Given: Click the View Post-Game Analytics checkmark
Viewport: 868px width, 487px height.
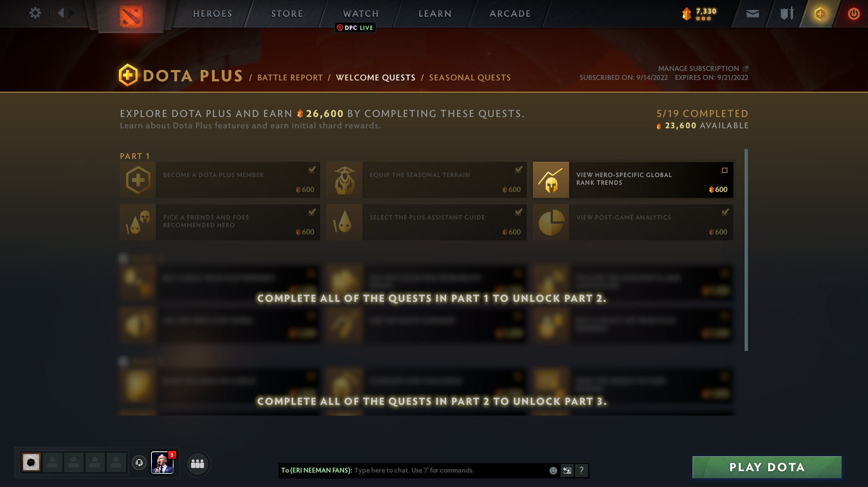Looking at the screenshot, I should click(x=725, y=212).
